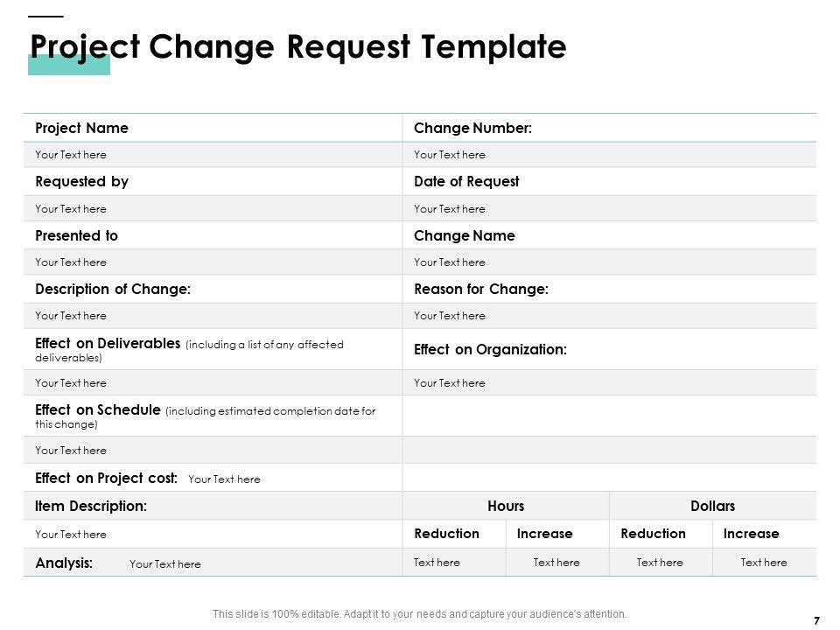This screenshot has width=840, height=630.
Task: Click the placeholder under Effect on Organization
Action: (449, 383)
